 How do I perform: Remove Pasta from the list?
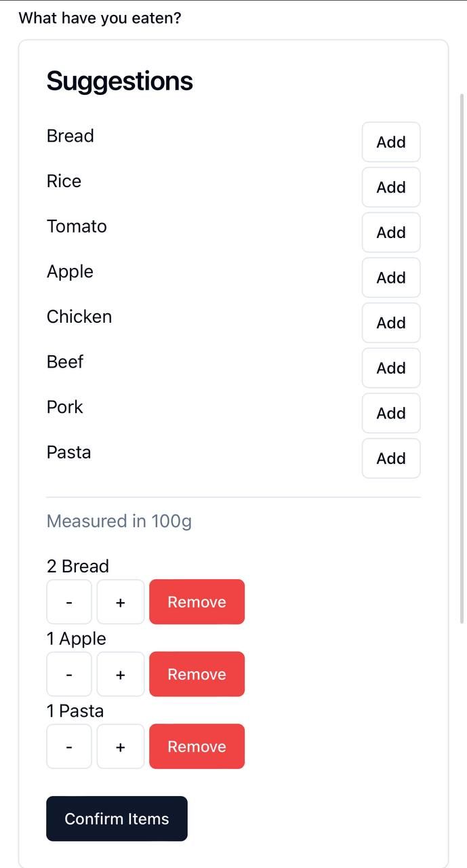[197, 747]
